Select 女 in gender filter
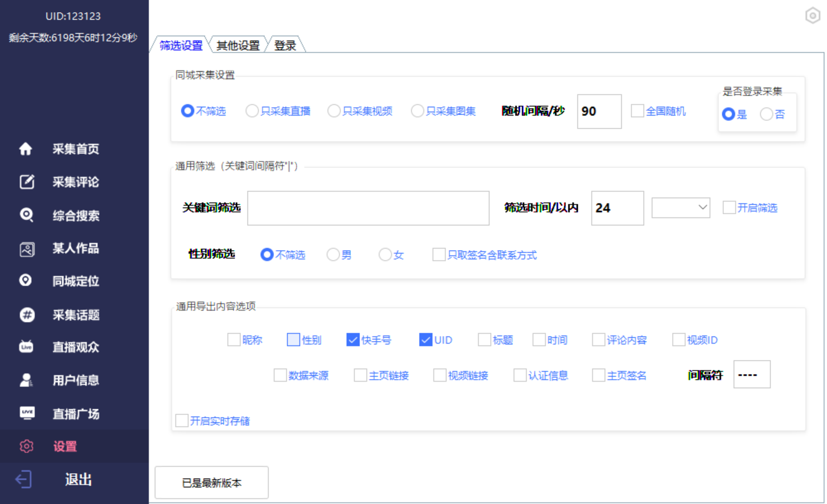Viewport: 827px width, 504px height. pos(385,254)
